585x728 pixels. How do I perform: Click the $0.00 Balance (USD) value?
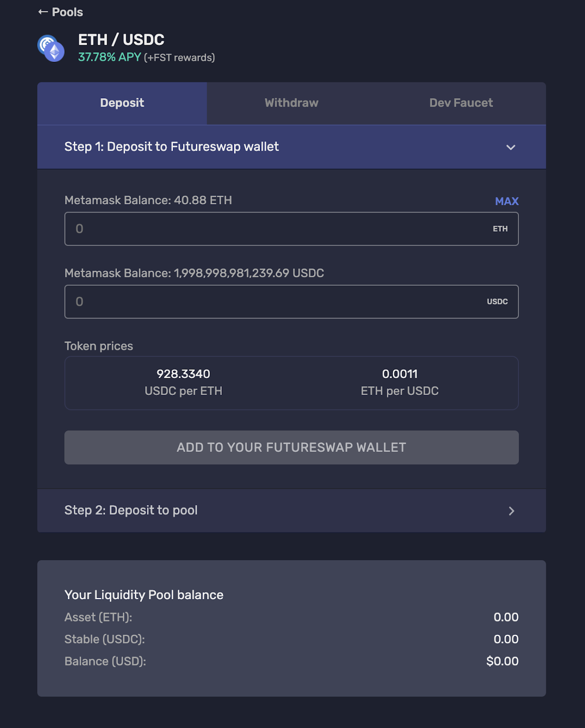click(x=502, y=661)
